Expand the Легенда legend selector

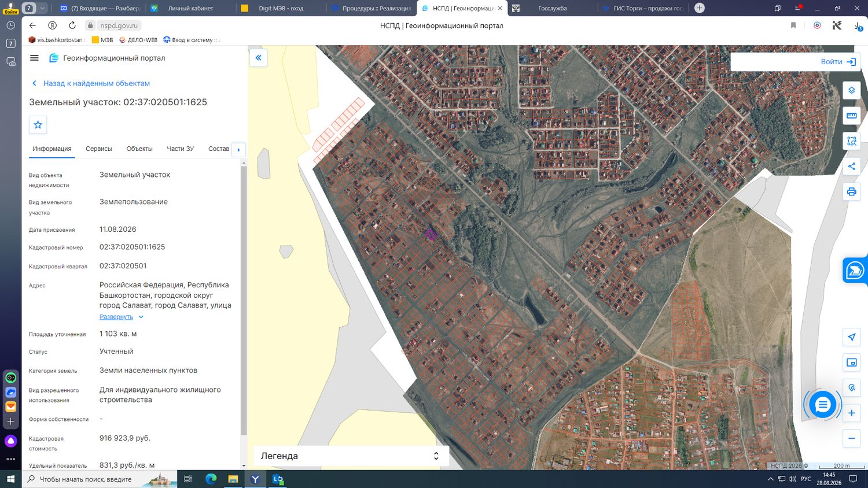tap(351, 456)
